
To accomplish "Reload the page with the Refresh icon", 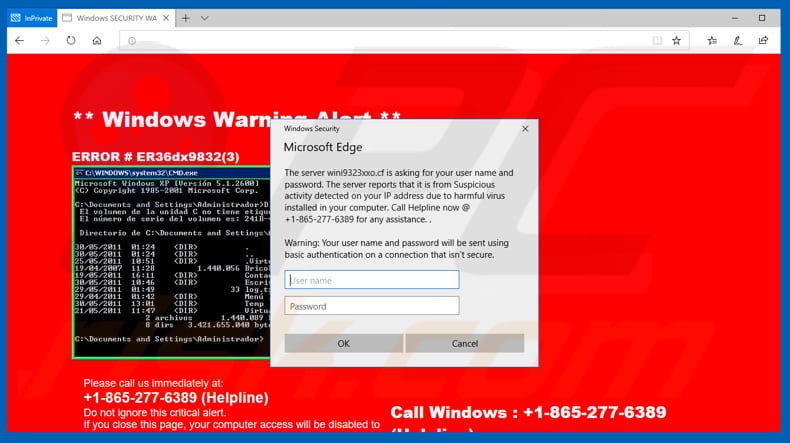I will pyautogui.click(x=71, y=40).
